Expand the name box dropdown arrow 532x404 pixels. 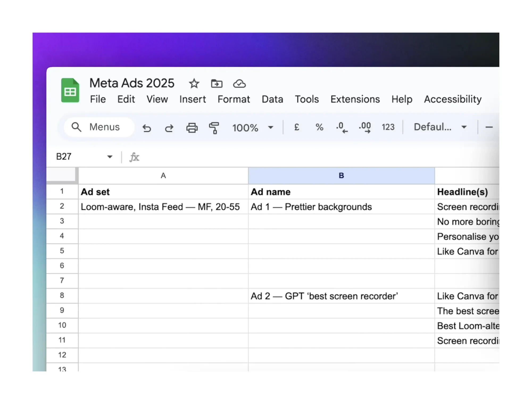[x=110, y=157]
